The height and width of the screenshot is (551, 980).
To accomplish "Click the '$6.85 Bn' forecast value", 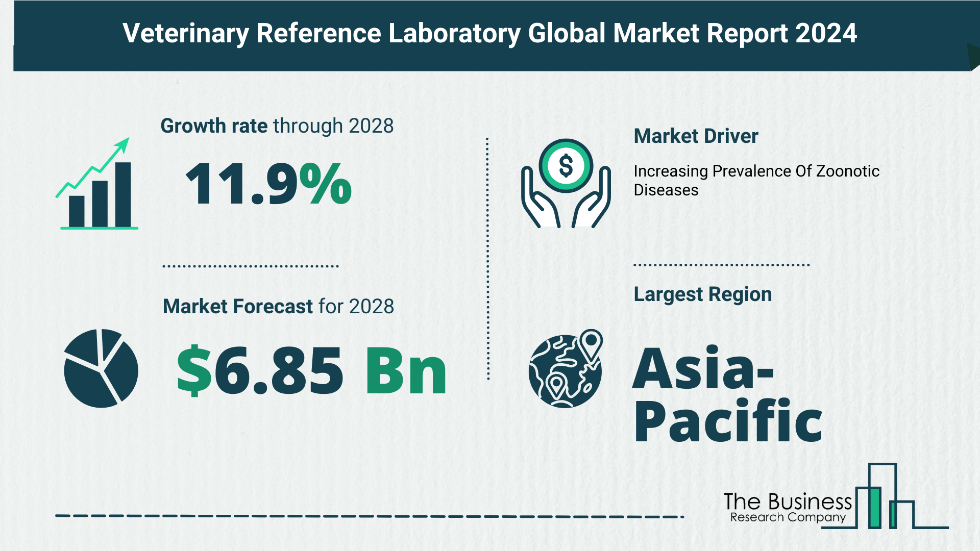I will click(x=312, y=370).
